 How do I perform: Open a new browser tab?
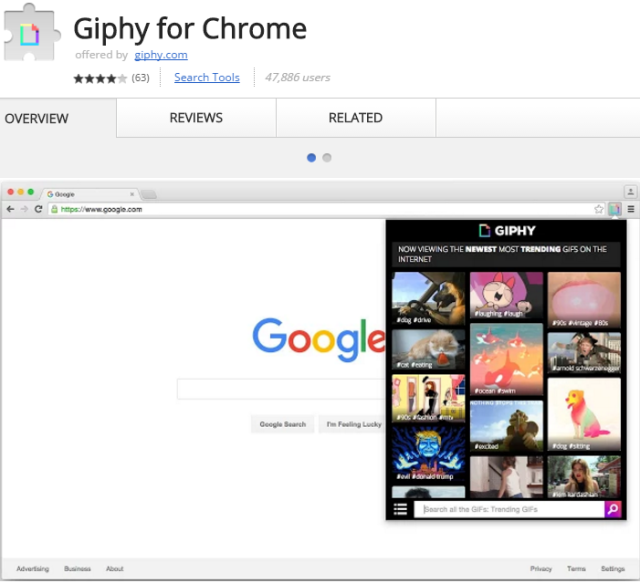pos(149,195)
